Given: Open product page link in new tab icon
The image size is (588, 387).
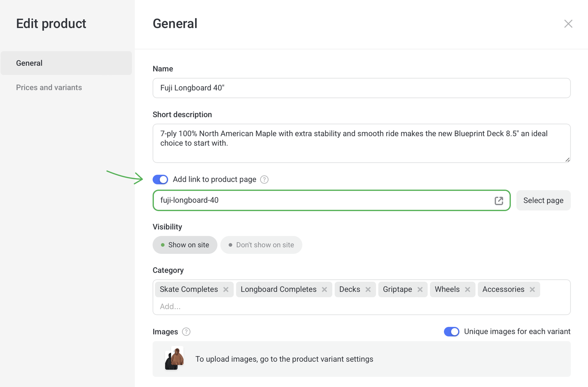Looking at the screenshot, I should 499,201.
